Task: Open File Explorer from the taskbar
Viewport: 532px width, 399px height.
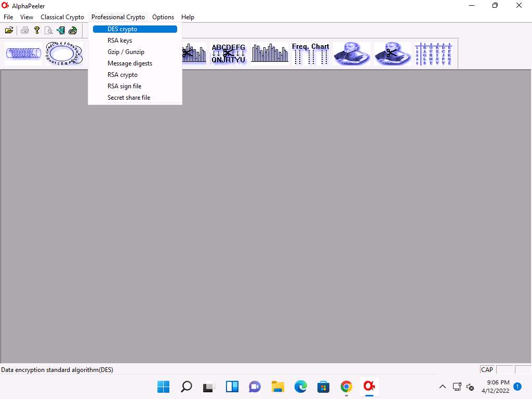Action: [x=278, y=387]
